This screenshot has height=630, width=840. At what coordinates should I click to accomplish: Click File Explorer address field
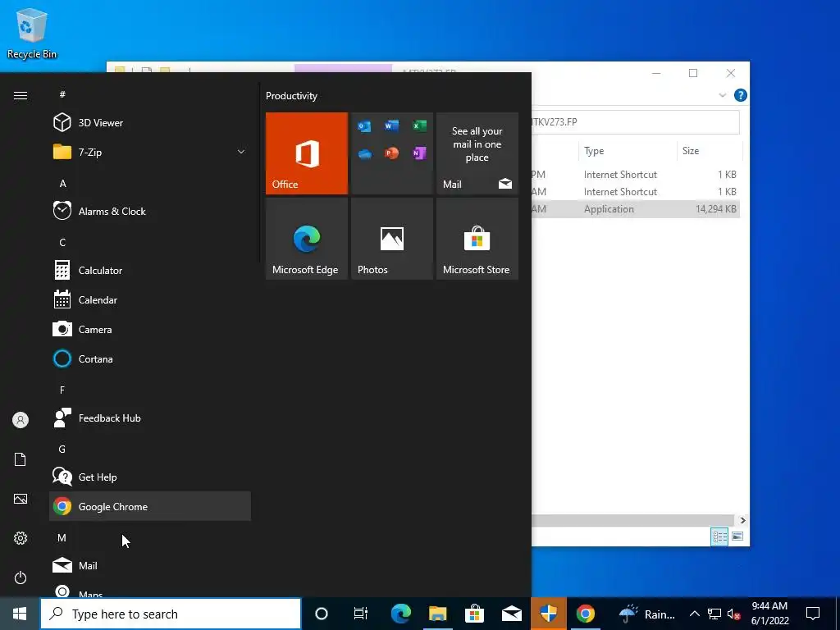point(636,122)
